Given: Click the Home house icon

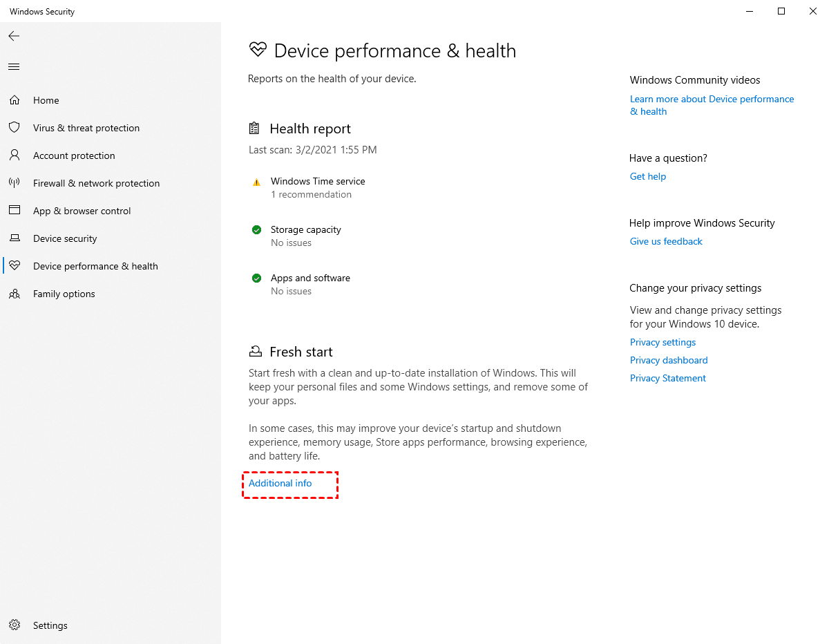Looking at the screenshot, I should [x=14, y=100].
